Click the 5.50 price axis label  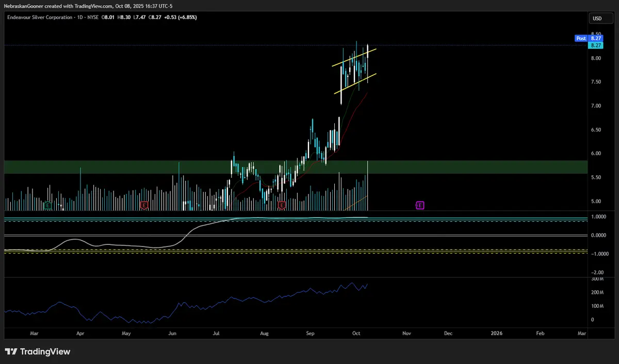pyautogui.click(x=596, y=177)
